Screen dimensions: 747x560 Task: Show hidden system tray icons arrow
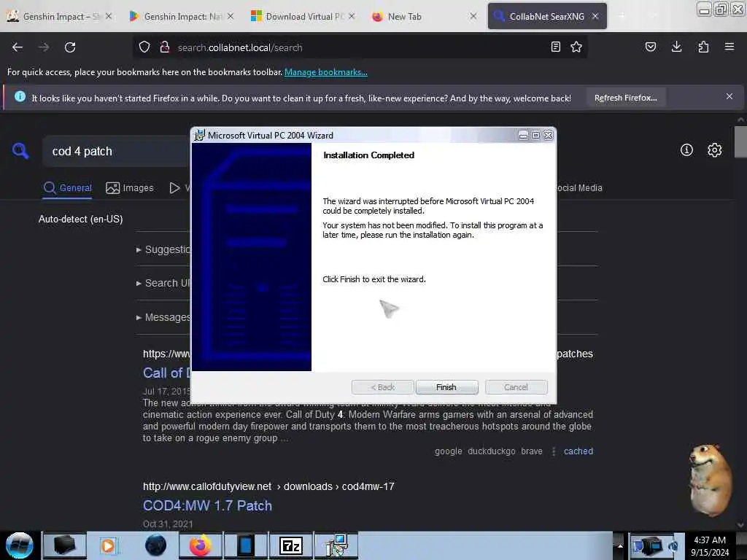(620, 545)
